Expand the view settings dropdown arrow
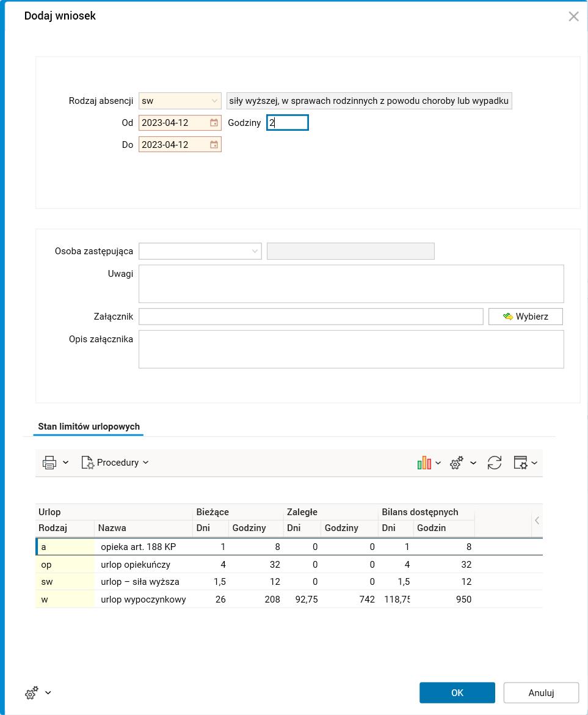This screenshot has height=715, width=588. [x=535, y=463]
